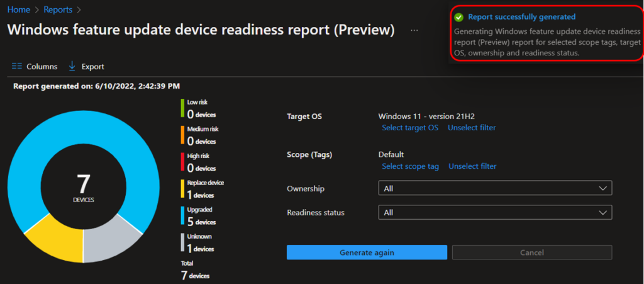Click the 'Medium risk 0 devices' legend text

tap(203, 135)
